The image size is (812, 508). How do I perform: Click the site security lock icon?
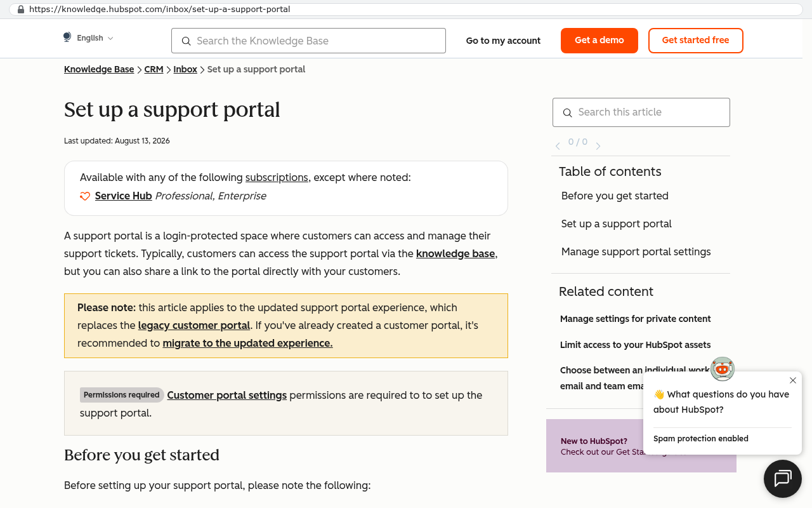21,10
